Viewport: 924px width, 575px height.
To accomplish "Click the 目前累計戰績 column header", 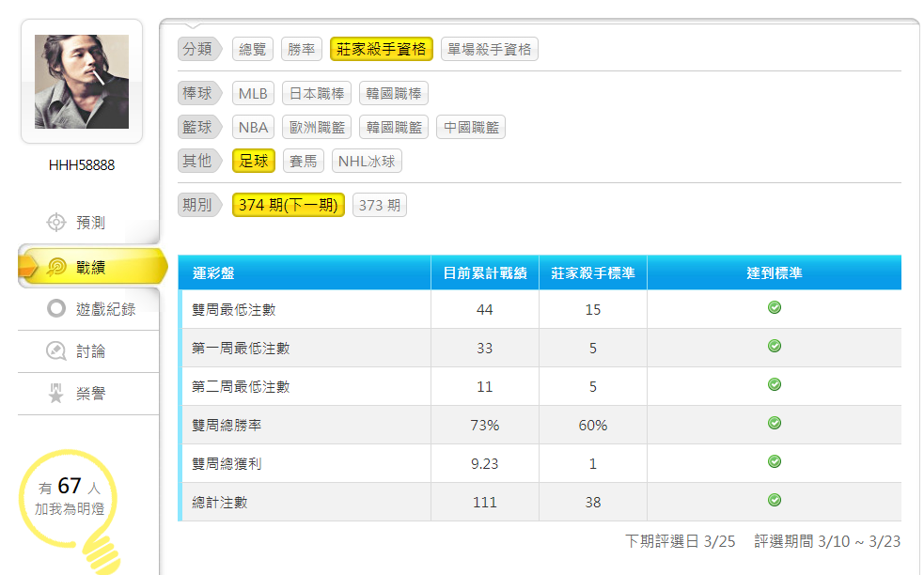I will click(485, 272).
